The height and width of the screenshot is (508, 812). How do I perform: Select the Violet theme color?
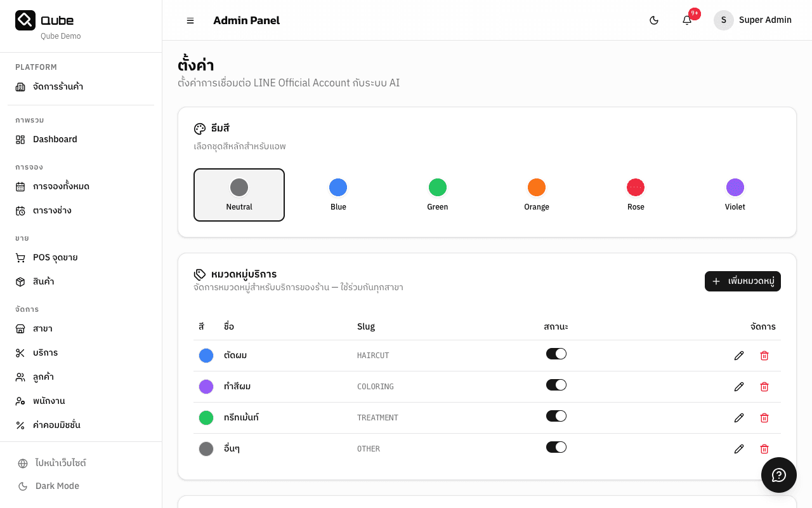(735, 194)
